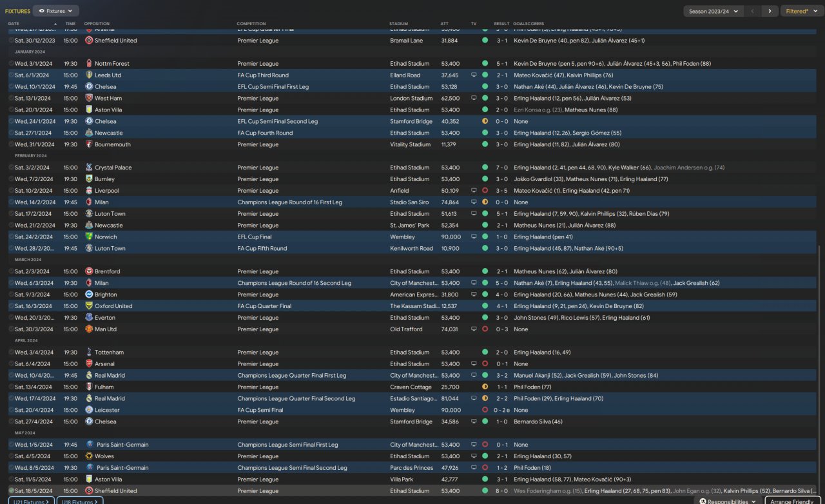Screen dimensions: 825x504
Task: Click the Anfield stadium name
Action: tap(400, 191)
